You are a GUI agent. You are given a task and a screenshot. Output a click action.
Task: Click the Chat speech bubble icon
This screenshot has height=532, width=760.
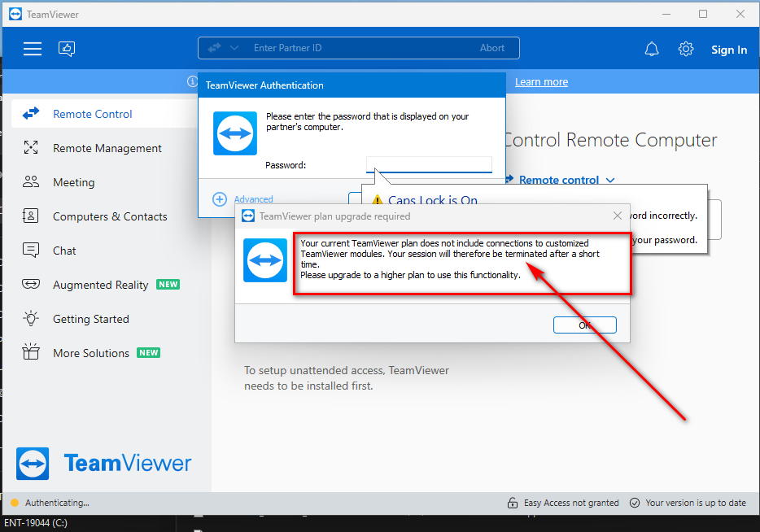tap(31, 250)
